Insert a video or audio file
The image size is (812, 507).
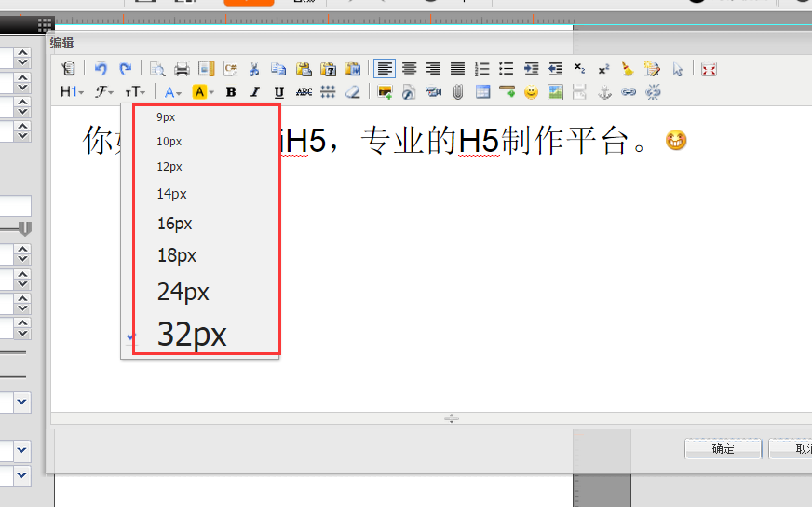point(433,91)
